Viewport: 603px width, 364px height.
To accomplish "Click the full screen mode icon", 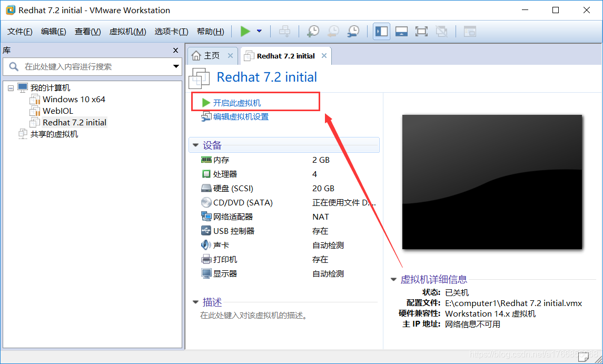I will pyautogui.click(x=421, y=31).
